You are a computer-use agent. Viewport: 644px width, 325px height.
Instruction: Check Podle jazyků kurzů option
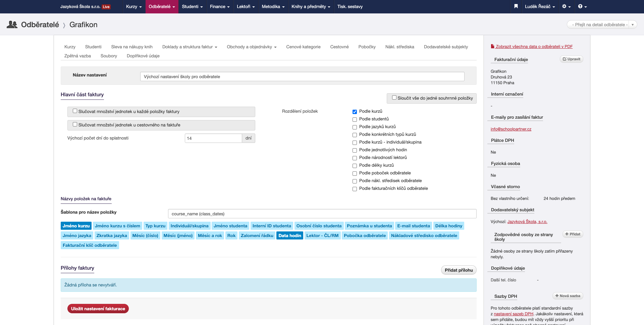355,127
